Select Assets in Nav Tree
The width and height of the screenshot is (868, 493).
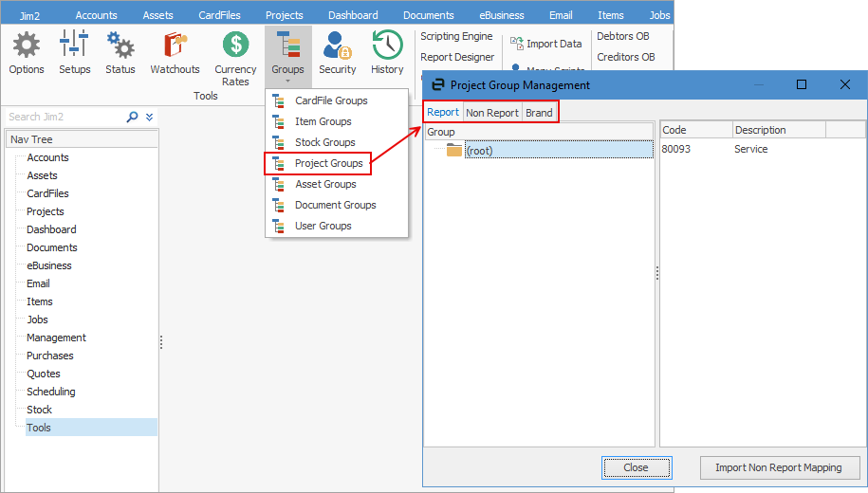coord(42,175)
